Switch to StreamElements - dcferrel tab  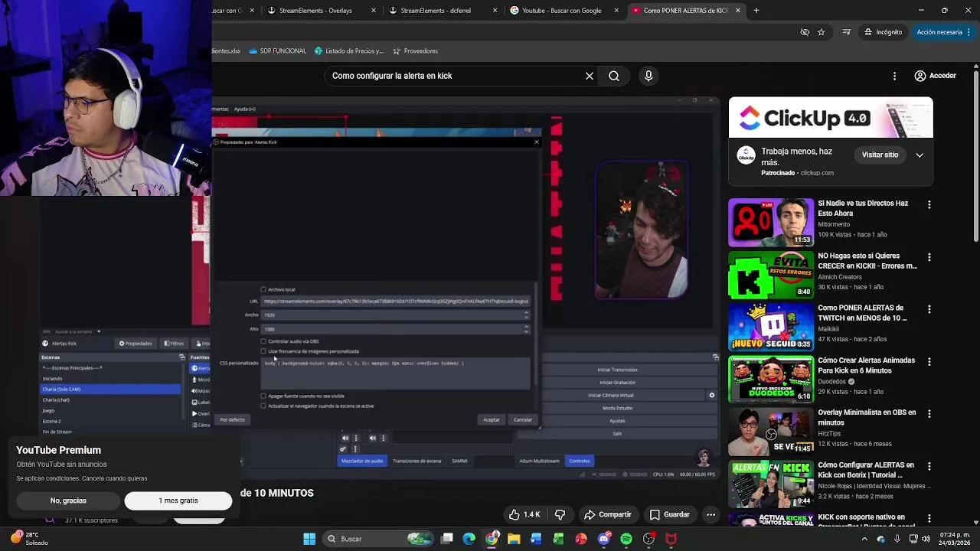click(440, 11)
